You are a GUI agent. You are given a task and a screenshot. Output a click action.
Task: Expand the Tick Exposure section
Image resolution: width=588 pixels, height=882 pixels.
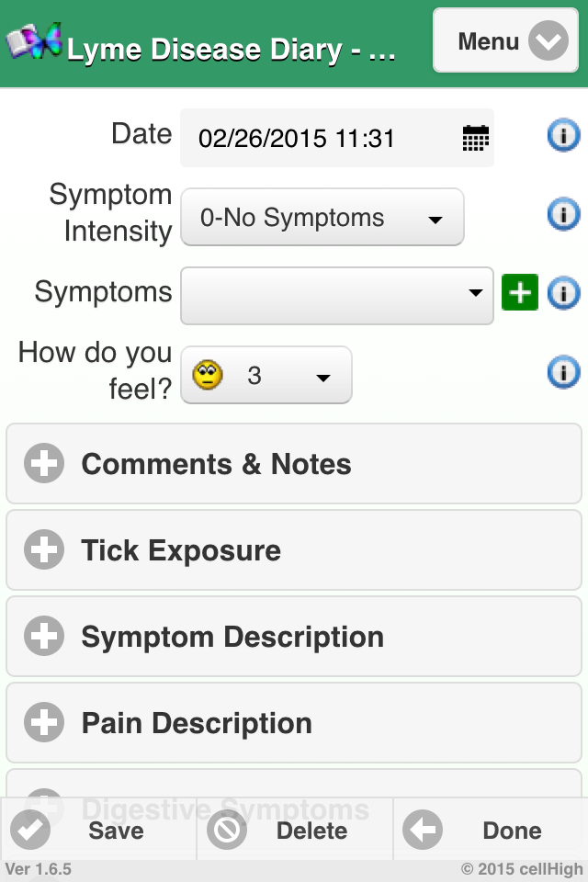coord(294,550)
